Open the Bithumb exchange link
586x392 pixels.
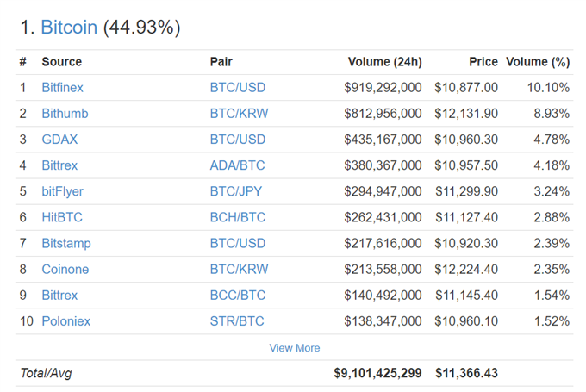click(65, 113)
